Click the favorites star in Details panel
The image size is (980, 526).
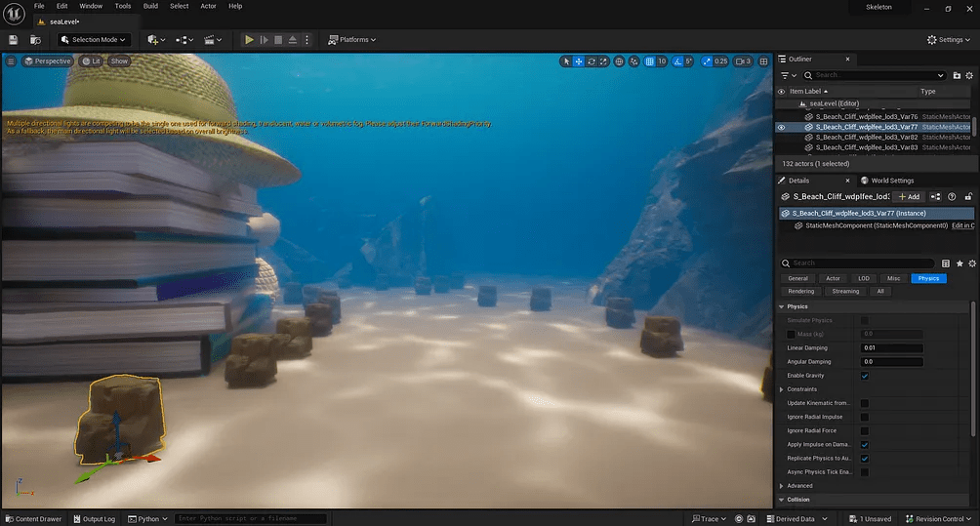tap(960, 263)
